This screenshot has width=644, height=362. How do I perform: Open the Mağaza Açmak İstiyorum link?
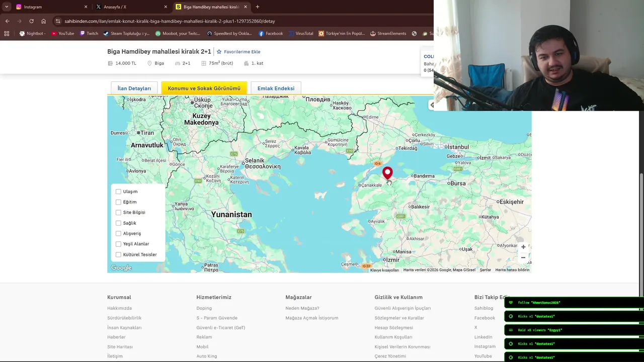pyautogui.click(x=312, y=318)
